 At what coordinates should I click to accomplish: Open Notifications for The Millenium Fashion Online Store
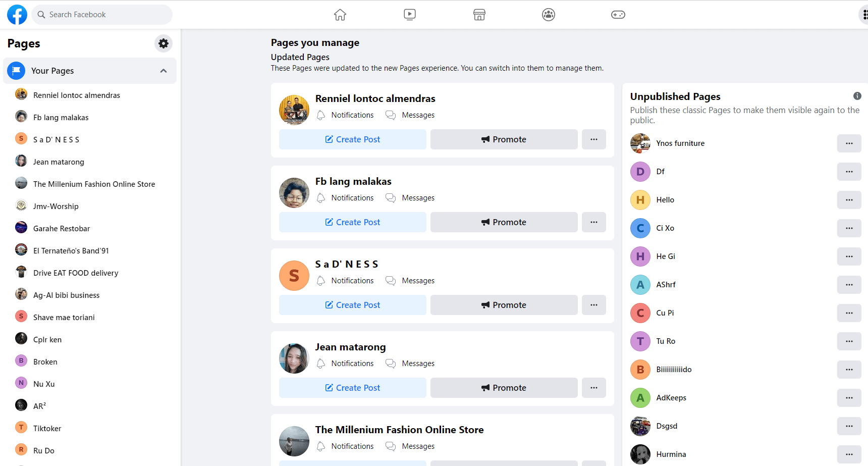345,446
